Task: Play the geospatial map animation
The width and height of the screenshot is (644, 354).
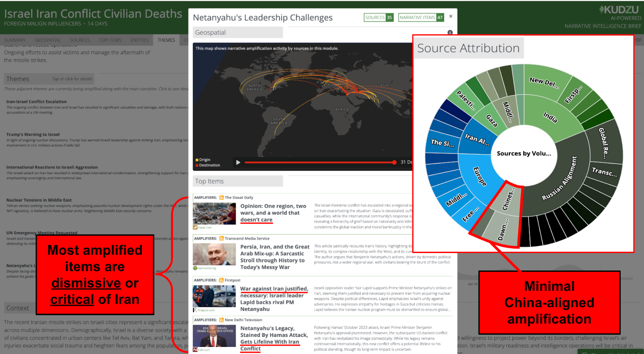Action: [238, 163]
